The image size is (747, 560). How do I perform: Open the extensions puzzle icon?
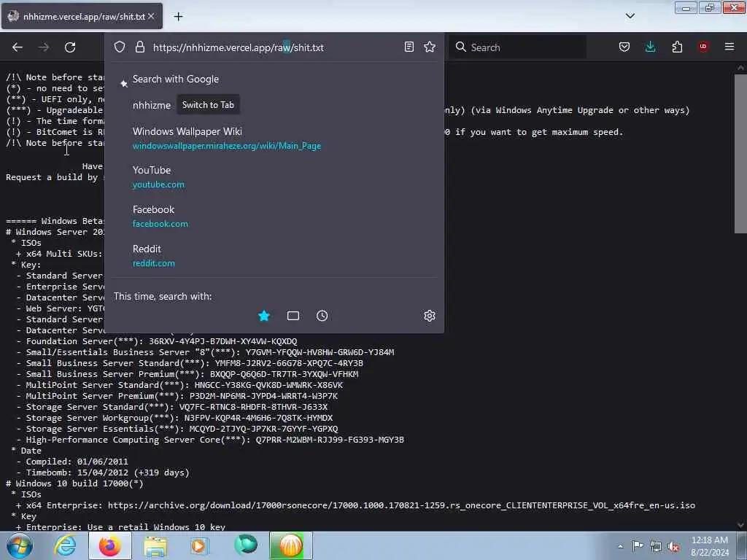(x=677, y=47)
